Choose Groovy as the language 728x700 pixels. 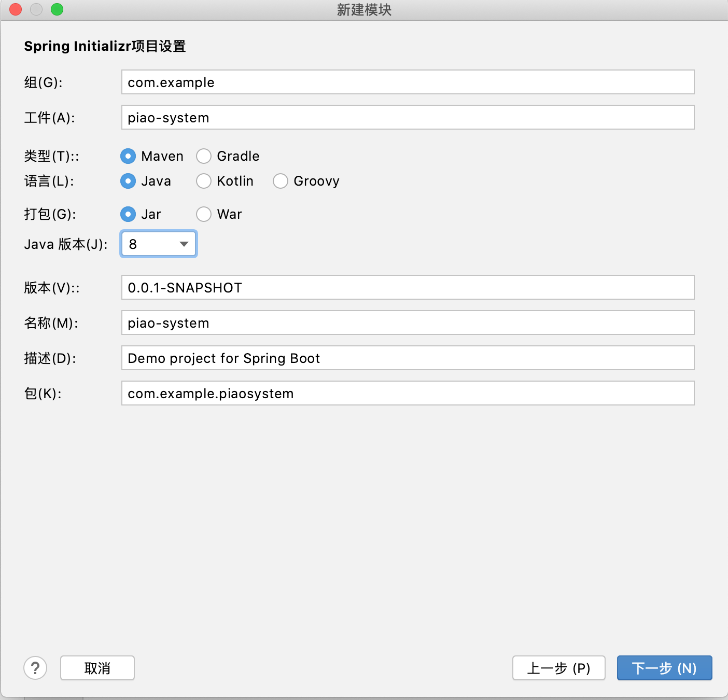point(281,181)
